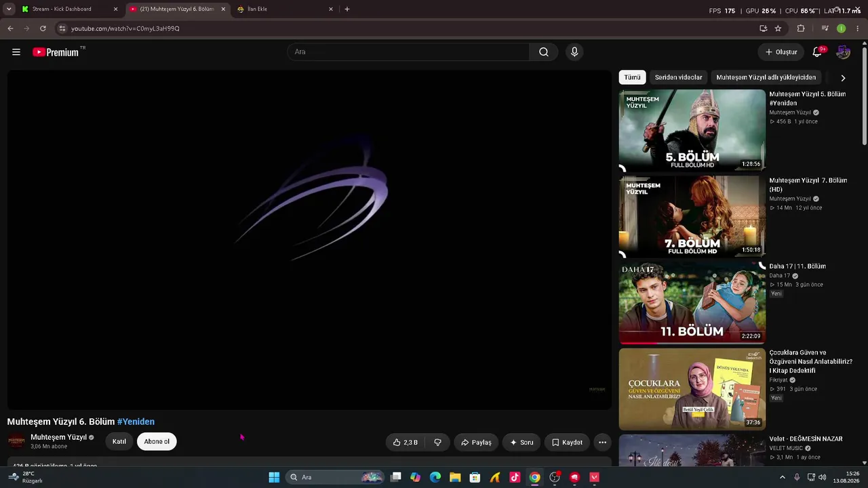Dislike the video with thumbs down
868x488 pixels.
pos(437,443)
